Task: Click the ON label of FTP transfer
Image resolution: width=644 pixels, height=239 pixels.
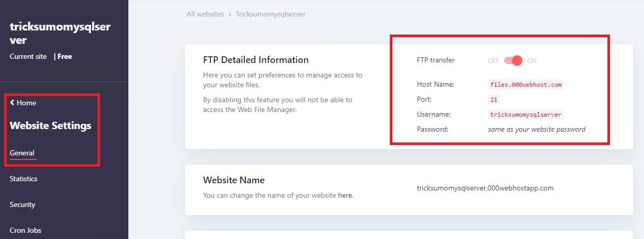Action: pos(532,61)
